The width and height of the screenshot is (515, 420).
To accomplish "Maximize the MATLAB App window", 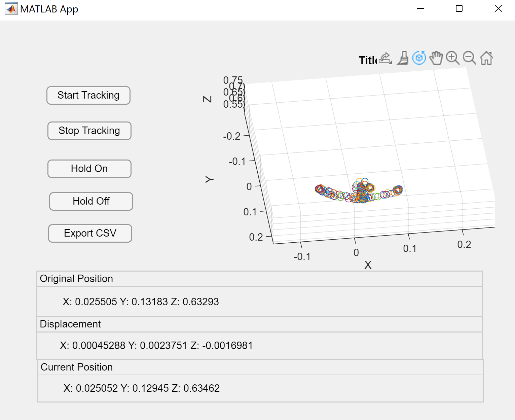I will click(x=459, y=9).
